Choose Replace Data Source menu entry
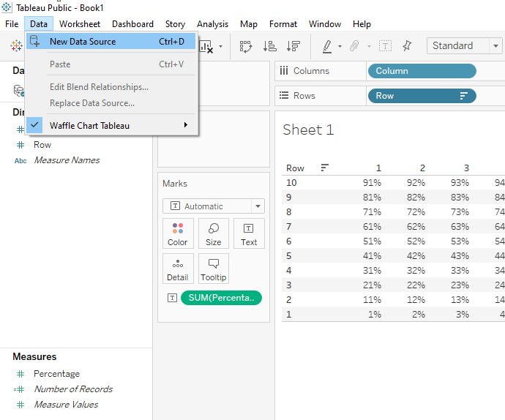505x420 pixels. (x=111, y=103)
